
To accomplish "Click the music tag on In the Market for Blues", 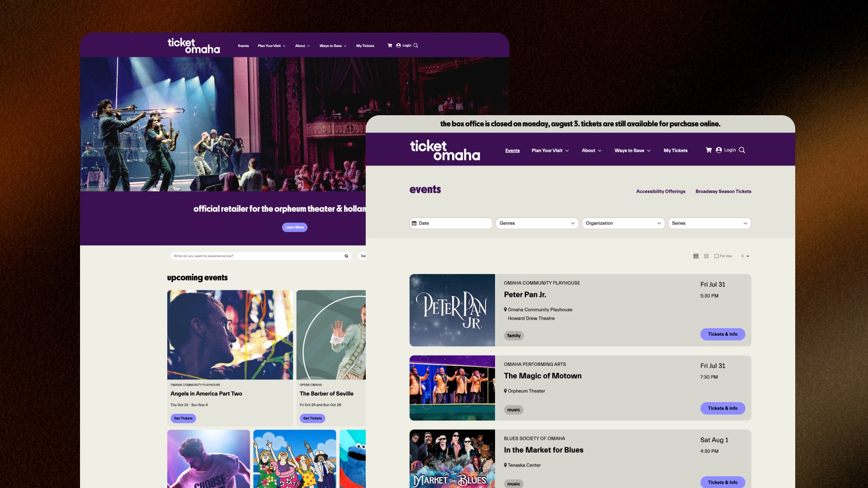I will (x=514, y=484).
